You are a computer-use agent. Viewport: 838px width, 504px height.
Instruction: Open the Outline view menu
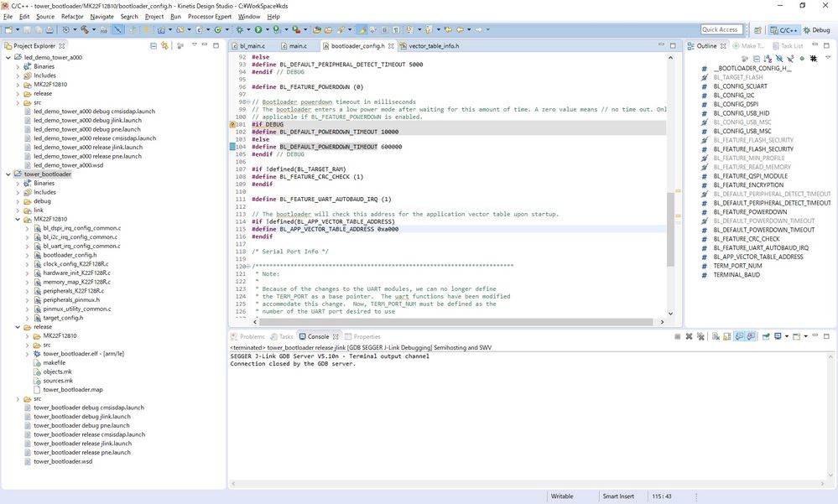[828, 57]
